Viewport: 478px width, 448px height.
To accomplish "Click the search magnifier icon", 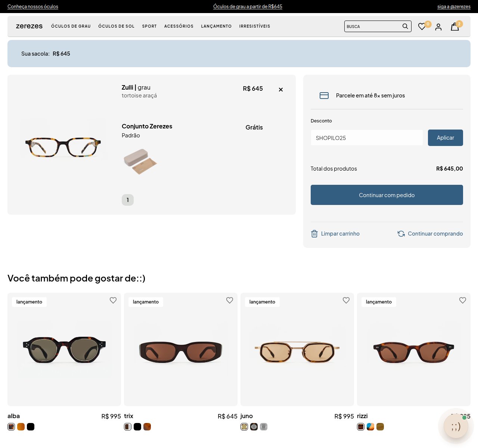I will [405, 26].
